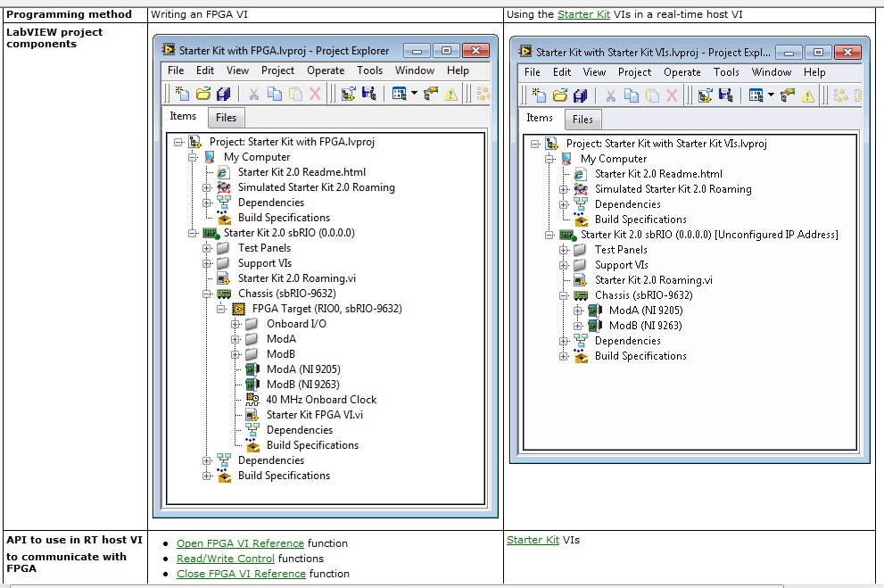Expand Support VIs folder in FPGA project
This screenshot has height=588, width=884.
pyautogui.click(x=207, y=263)
